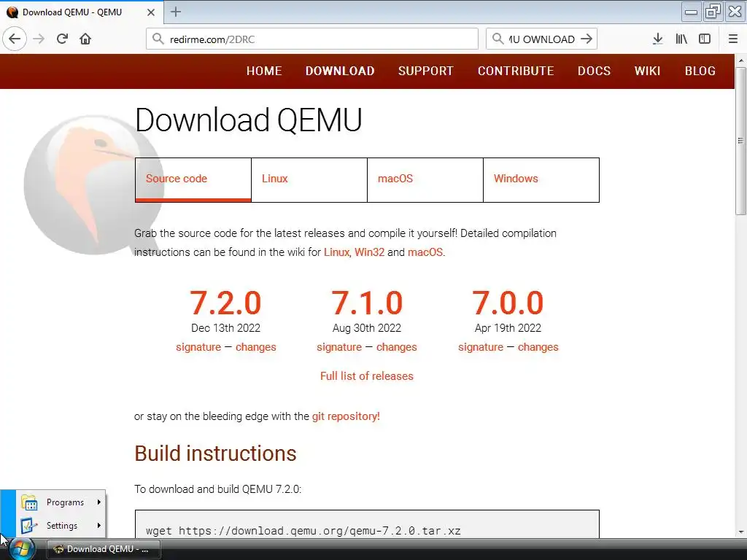Open the DOCS nav item
The width and height of the screenshot is (747, 560).
[x=594, y=71]
